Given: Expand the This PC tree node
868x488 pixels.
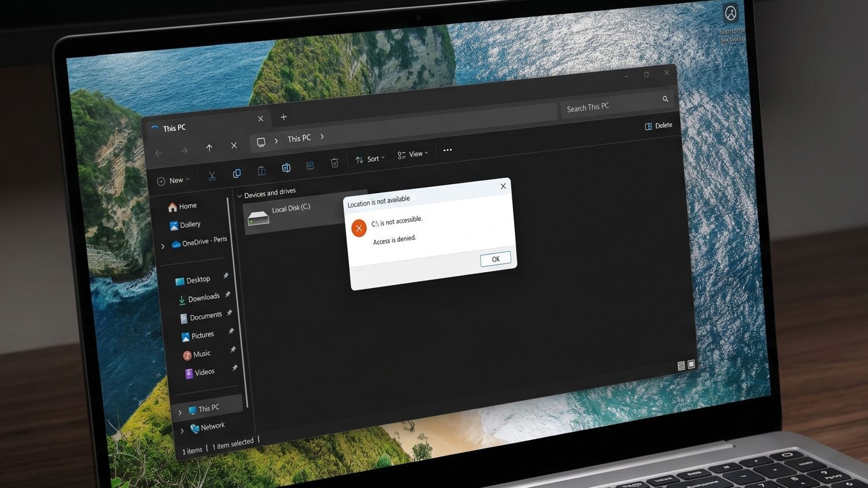Looking at the screenshot, I should [x=180, y=412].
